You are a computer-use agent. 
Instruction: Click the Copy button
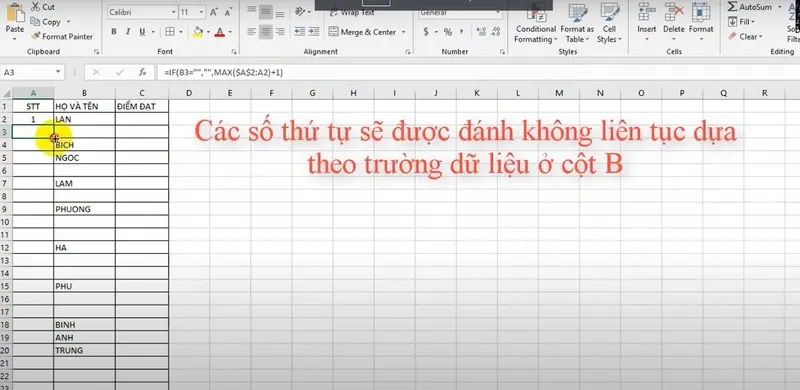pos(46,22)
